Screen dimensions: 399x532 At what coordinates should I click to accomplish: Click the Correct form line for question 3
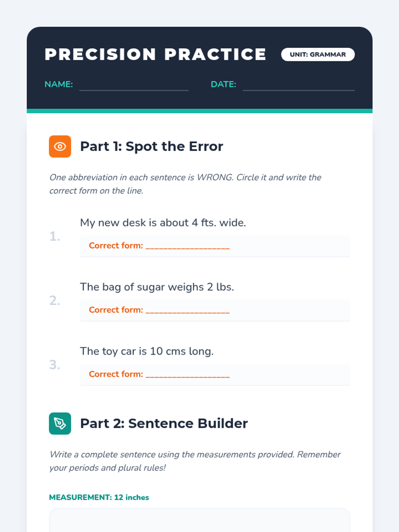point(215,374)
